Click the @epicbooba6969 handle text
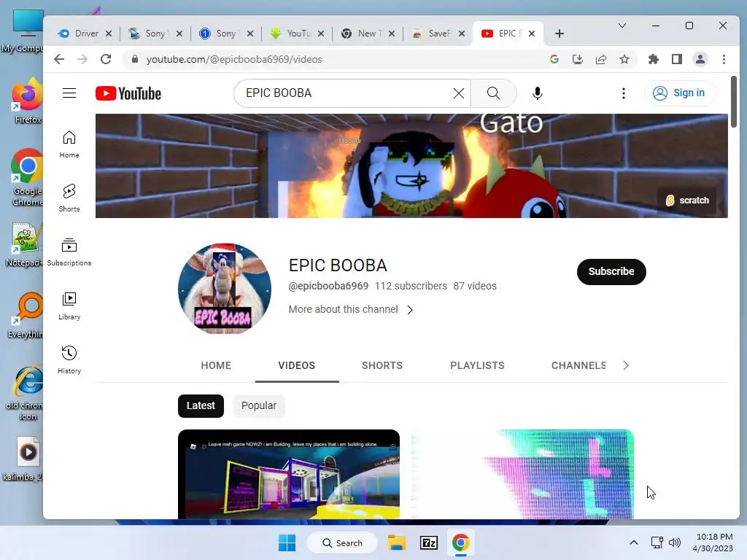 click(x=329, y=286)
